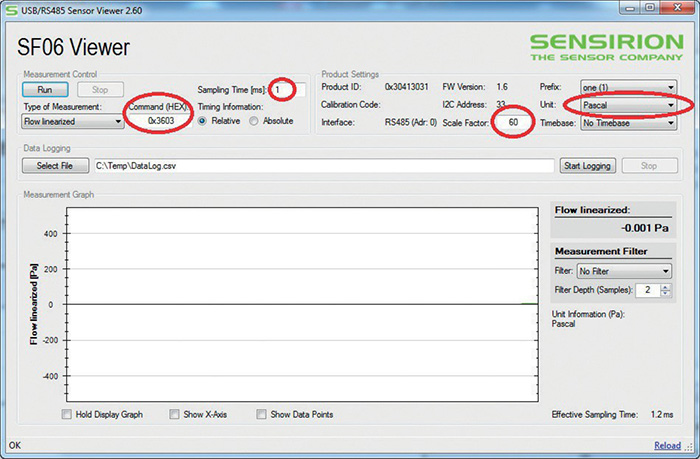The image size is (700, 459).
Task: Close the Sensor Viewer window
Action: (677, 8)
